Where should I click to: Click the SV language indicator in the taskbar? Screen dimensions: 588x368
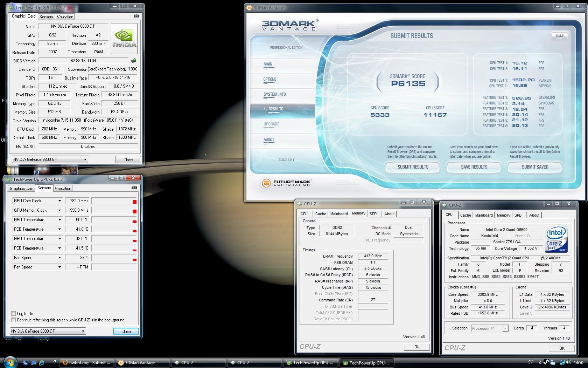coord(530,362)
